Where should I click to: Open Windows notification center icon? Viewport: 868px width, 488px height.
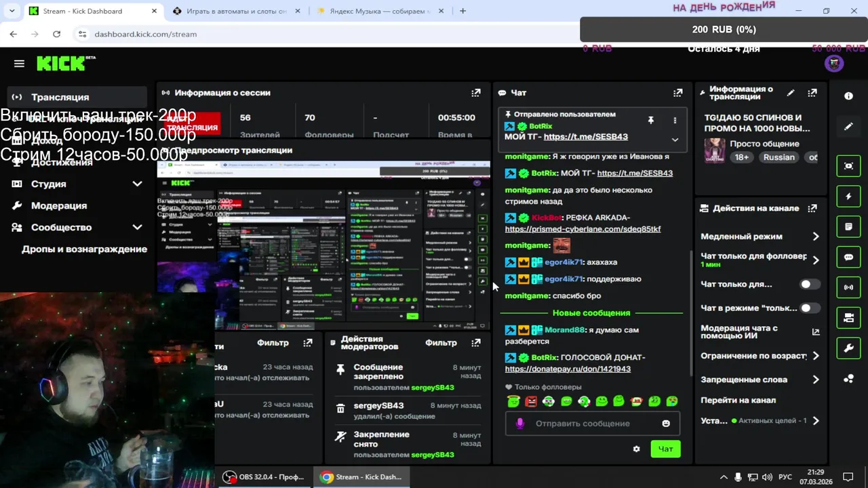click(848, 477)
